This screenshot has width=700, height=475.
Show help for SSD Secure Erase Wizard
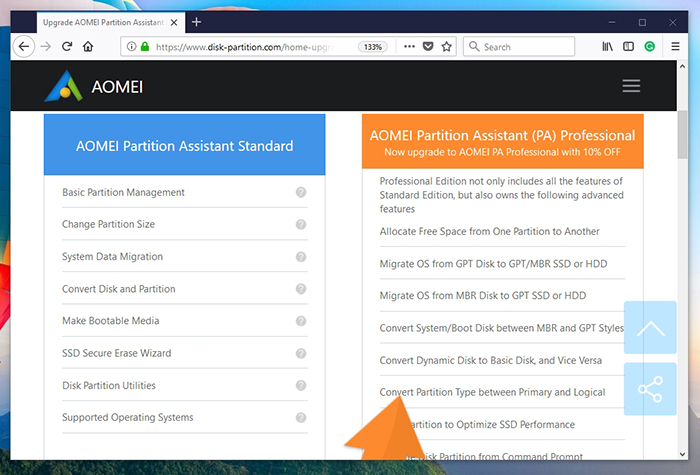tap(301, 353)
